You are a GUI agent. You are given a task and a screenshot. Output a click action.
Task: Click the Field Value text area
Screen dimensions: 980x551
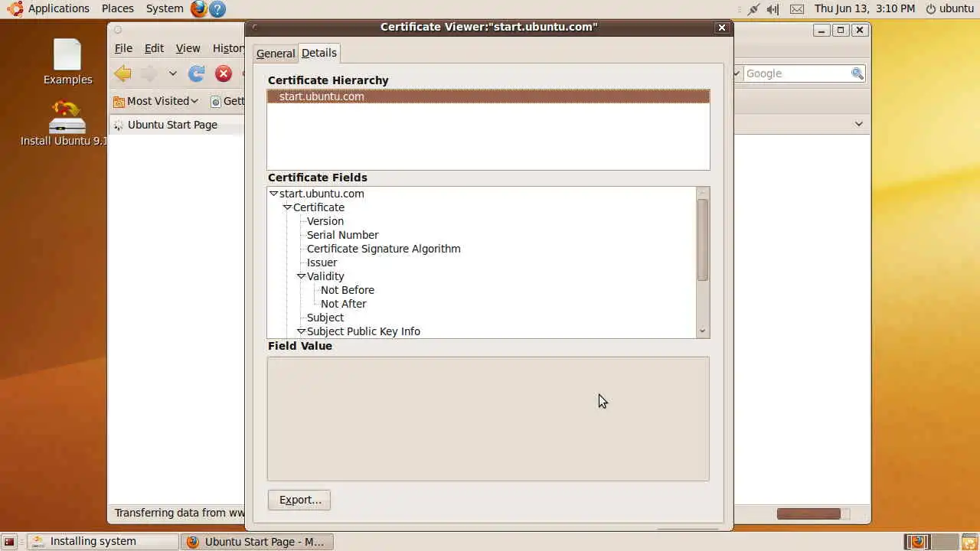coord(488,419)
